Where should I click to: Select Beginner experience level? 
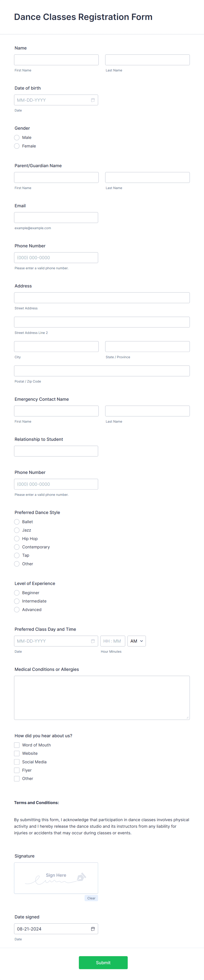(x=17, y=593)
